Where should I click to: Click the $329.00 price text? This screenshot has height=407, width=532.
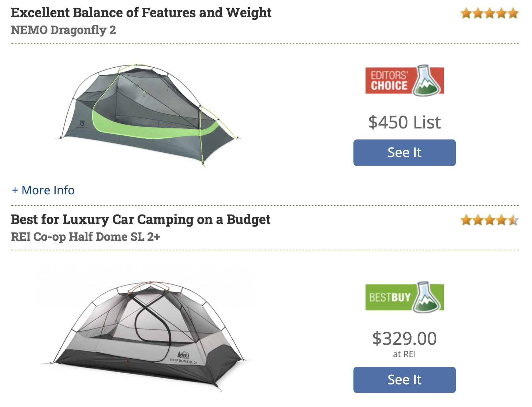coord(404,339)
